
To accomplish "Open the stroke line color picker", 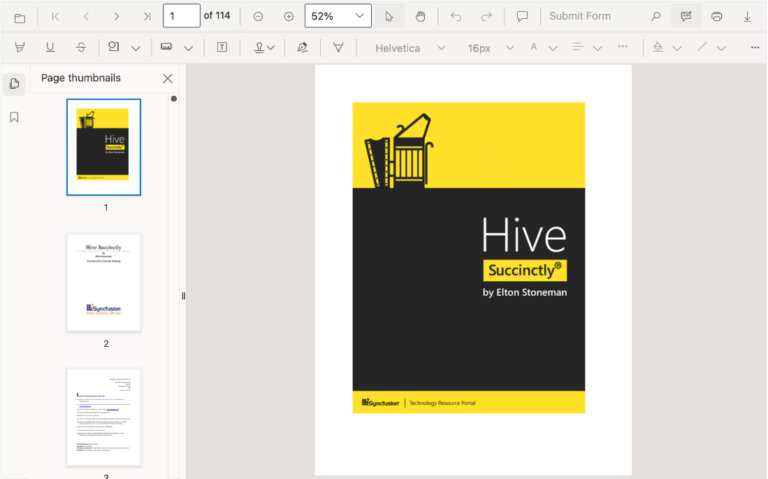I will [x=711, y=48].
